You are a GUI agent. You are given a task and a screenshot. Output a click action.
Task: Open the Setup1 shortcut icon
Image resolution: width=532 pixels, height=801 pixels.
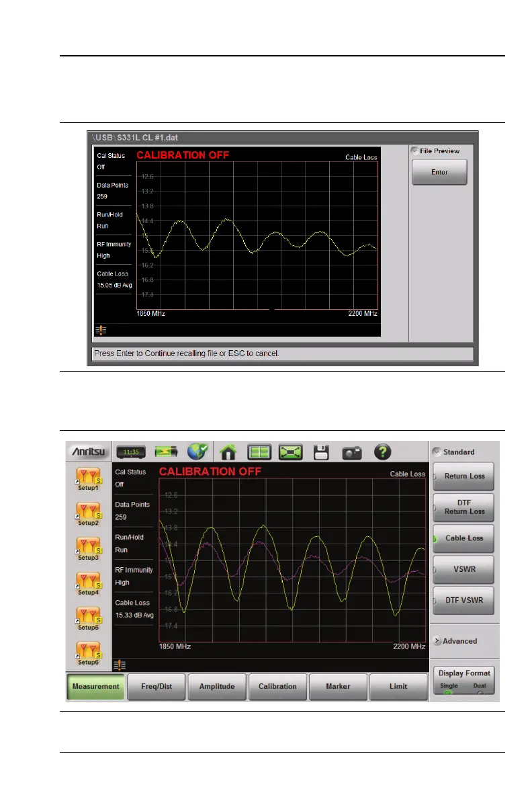(x=88, y=478)
